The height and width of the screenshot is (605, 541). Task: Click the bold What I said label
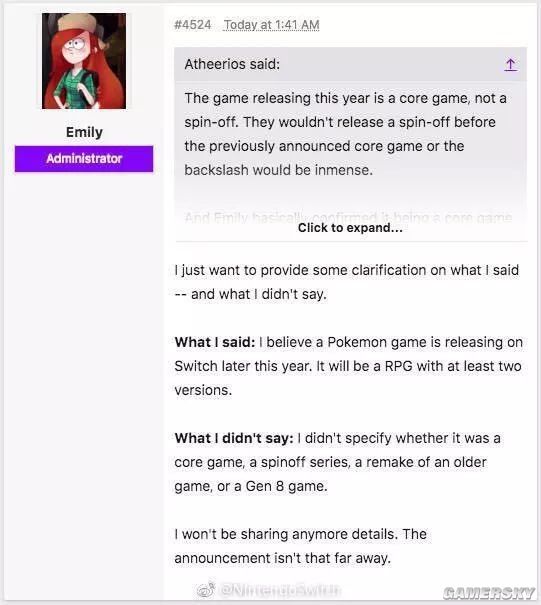click(215, 342)
